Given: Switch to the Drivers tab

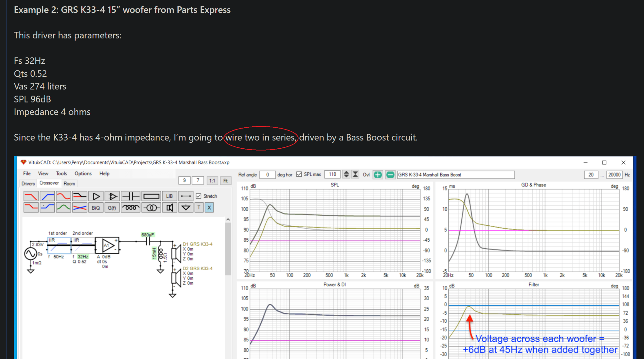Looking at the screenshot, I should point(28,184).
